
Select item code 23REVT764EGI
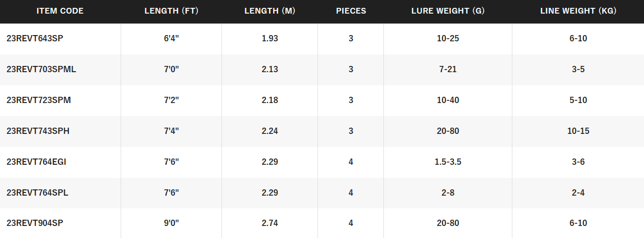coord(37,162)
